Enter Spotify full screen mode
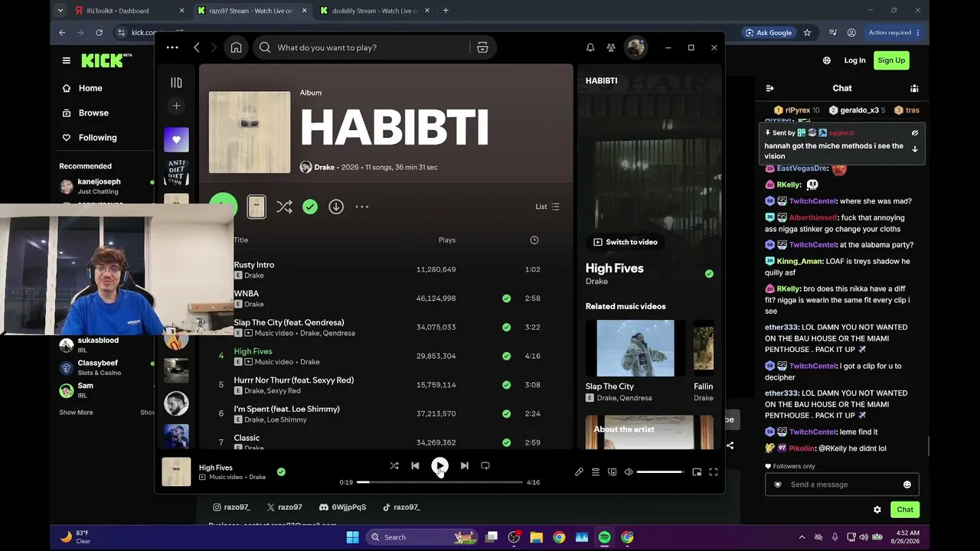Screen dimensions: 980x551 pos(714,472)
